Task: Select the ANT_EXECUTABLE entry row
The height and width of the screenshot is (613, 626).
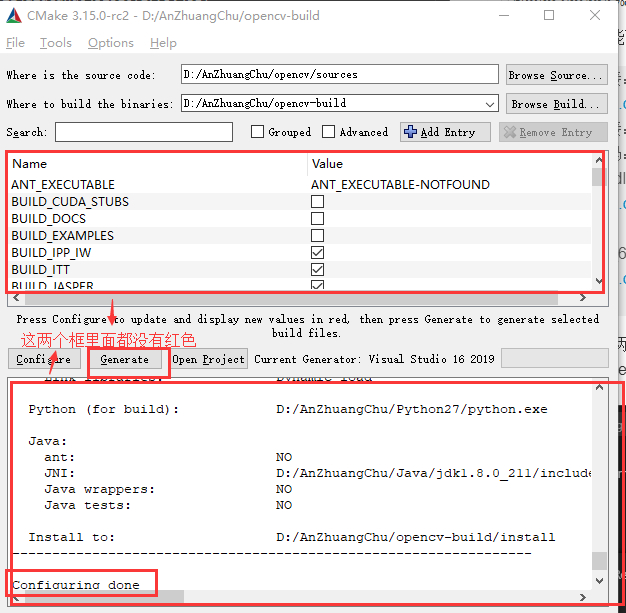Action: point(299,184)
